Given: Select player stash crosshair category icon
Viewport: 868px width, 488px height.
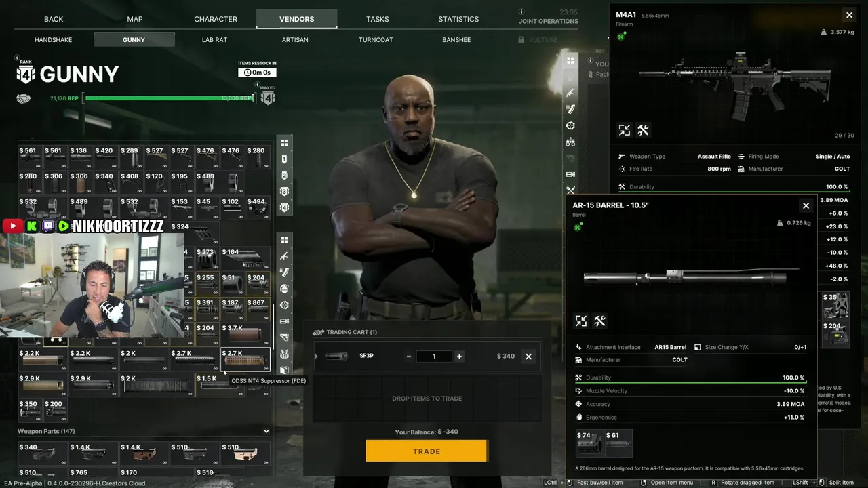Looking at the screenshot, I should pyautogui.click(x=570, y=125).
